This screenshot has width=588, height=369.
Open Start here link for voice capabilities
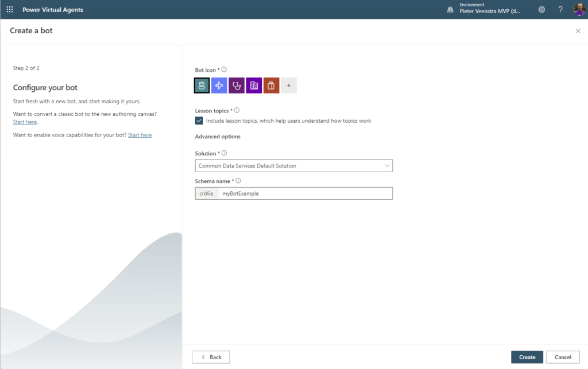click(x=140, y=135)
